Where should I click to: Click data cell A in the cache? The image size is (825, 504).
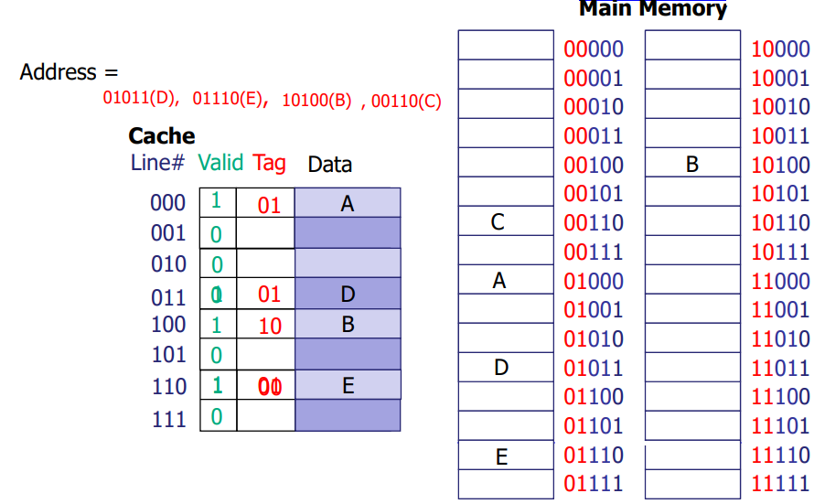[x=348, y=202]
